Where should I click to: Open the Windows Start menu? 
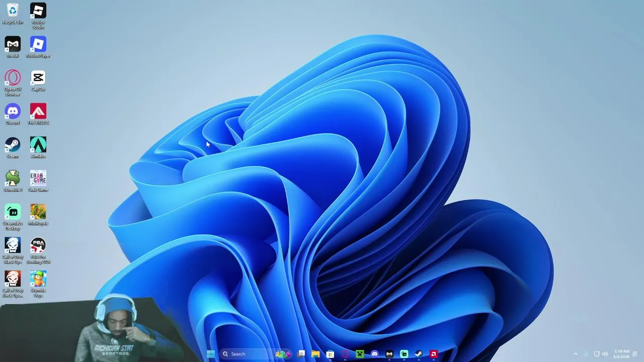coord(210,354)
